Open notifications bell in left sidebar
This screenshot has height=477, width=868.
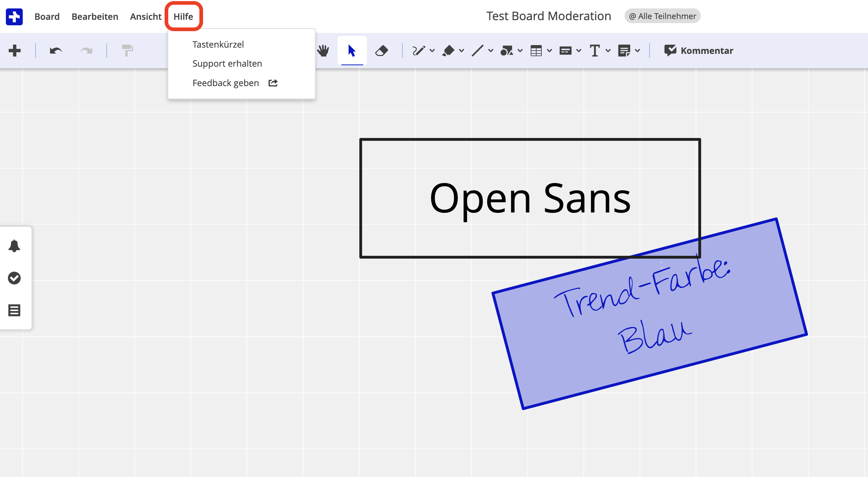tap(14, 246)
